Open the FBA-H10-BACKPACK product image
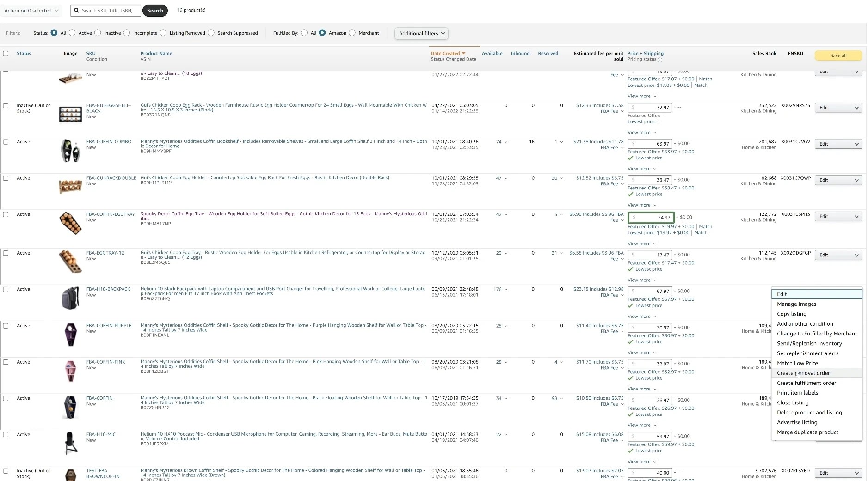 click(x=70, y=298)
